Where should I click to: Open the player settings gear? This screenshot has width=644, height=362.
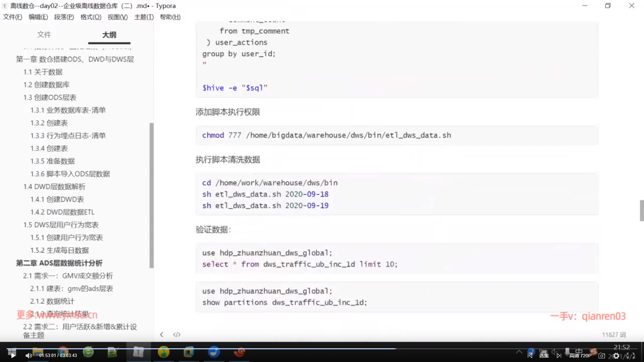(616, 356)
